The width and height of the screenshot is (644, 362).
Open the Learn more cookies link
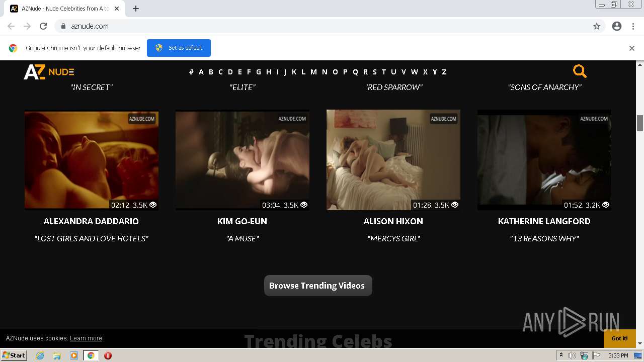pyautogui.click(x=86, y=338)
